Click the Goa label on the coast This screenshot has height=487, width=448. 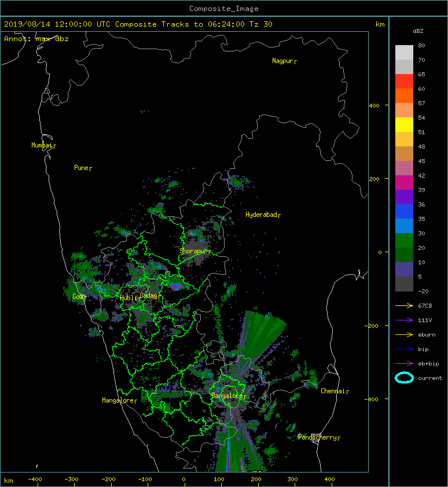pos(79,297)
